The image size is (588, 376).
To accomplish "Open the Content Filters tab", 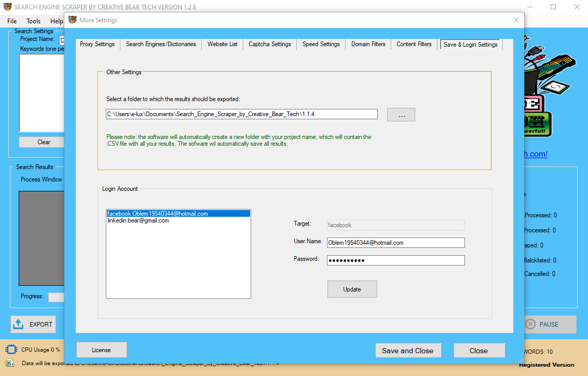I will [414, 44].
